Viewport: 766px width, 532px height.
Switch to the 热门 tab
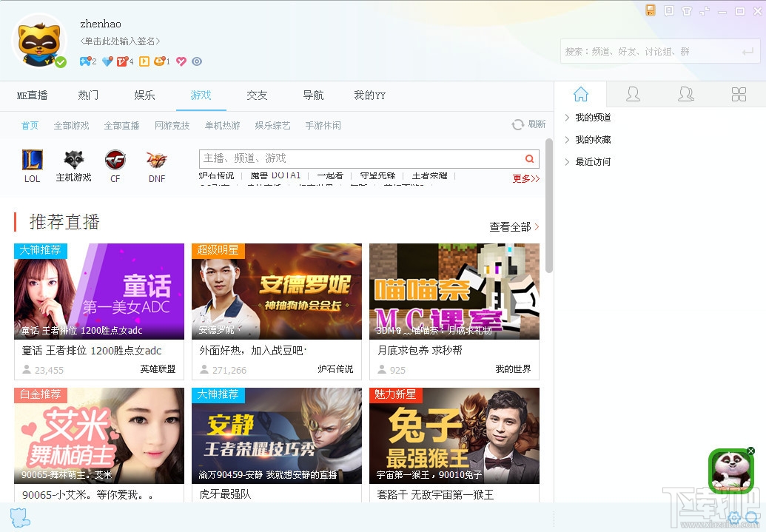click(88, 95)
